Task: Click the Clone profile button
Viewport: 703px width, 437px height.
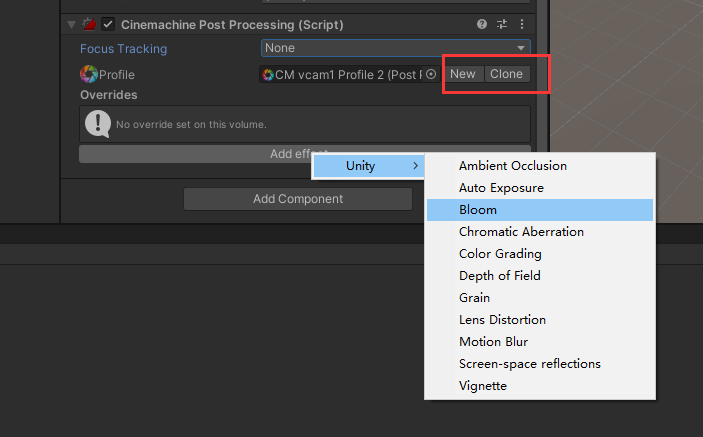Action: (507, 74)
